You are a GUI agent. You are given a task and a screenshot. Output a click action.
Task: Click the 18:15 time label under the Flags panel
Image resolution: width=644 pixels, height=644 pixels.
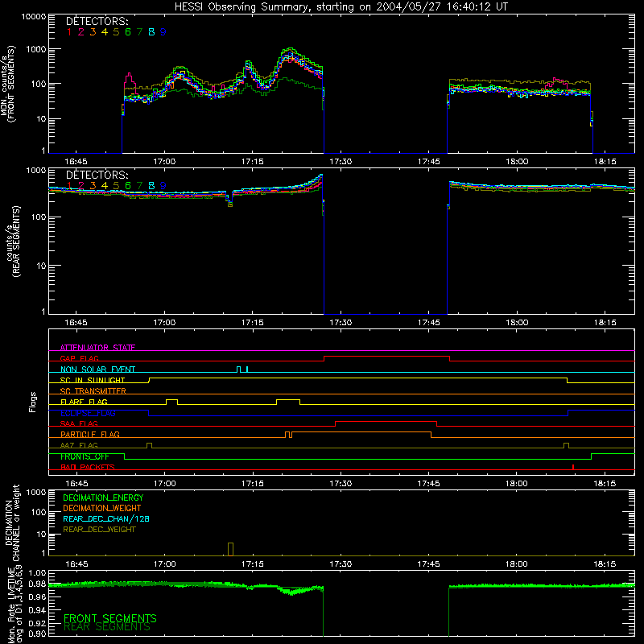point(605,484)
